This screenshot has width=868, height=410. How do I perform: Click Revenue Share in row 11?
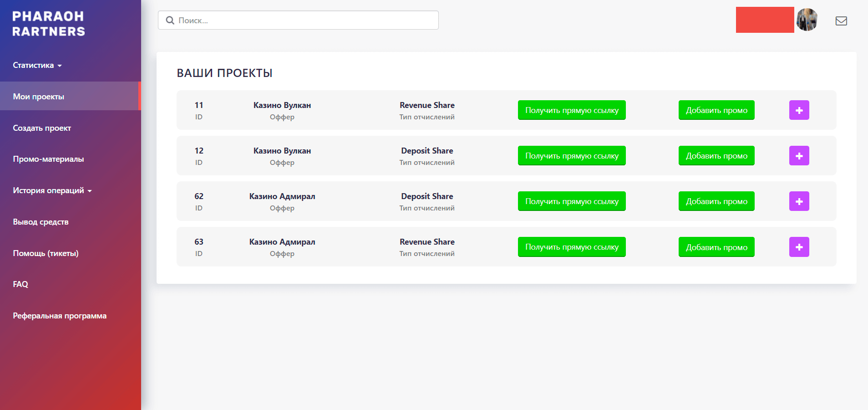pyautogui.click(x=427, y=105)
